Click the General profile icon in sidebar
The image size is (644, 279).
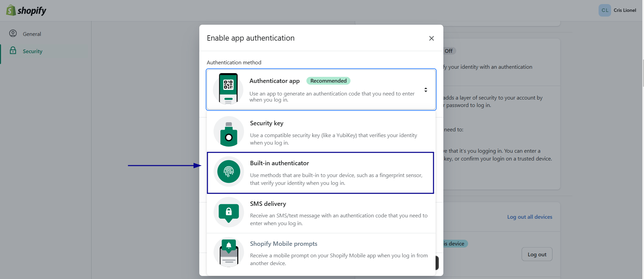13,33
